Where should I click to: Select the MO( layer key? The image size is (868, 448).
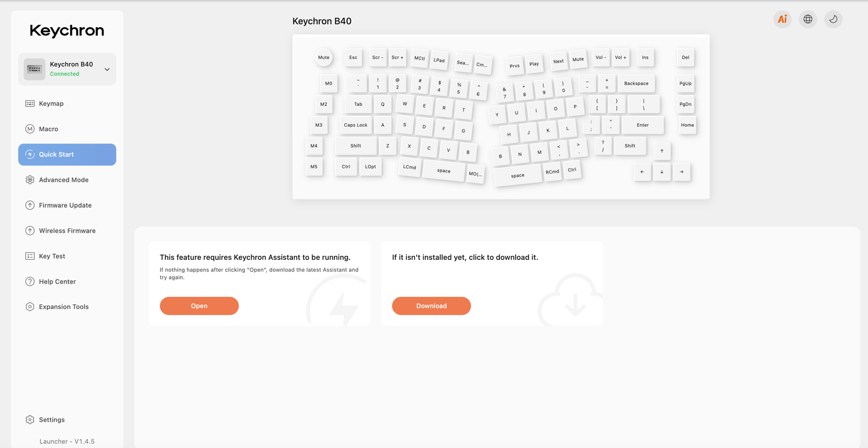tap(476, 174)
